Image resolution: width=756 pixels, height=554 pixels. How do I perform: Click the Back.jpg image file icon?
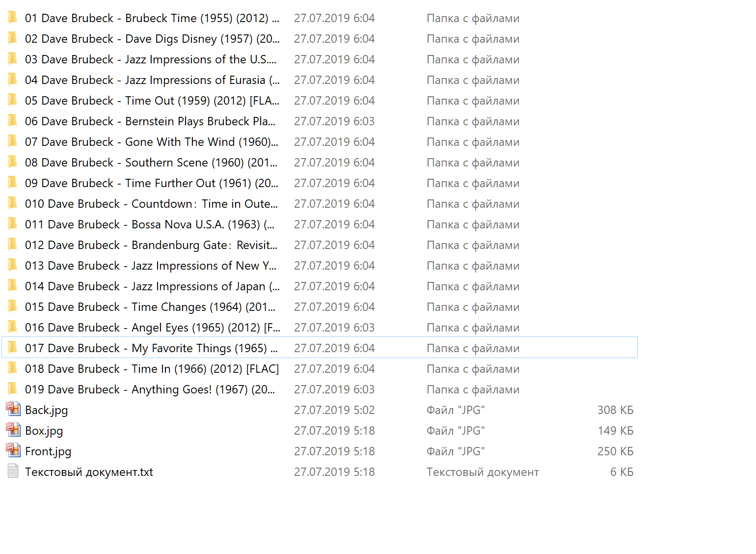pyautogui.click(x=13, y=409)
